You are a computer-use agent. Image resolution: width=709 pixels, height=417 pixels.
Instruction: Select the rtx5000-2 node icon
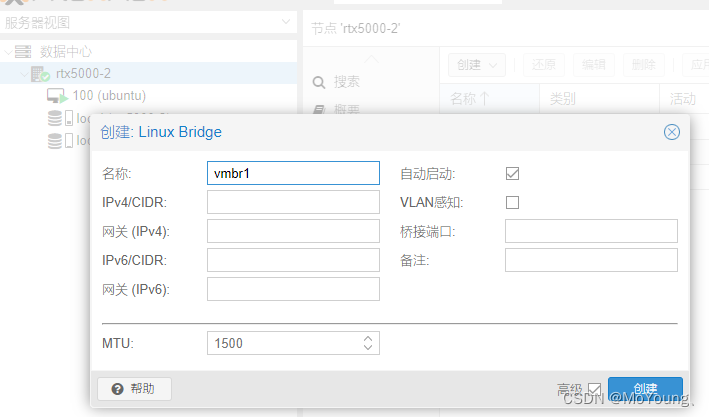(40, 74)
